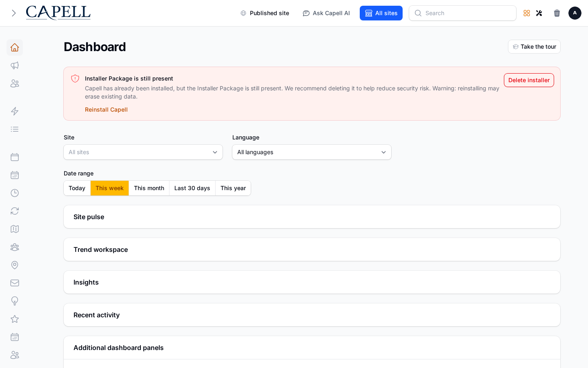
Task: Open the wrench tools icon in header
Action: pyautogui.click(x=539, y=13)
